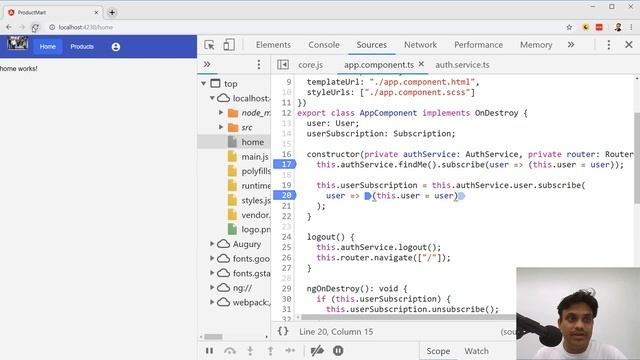Open DevTools customize three-dot menu
The image size is (640, 360).
point(609,45)
